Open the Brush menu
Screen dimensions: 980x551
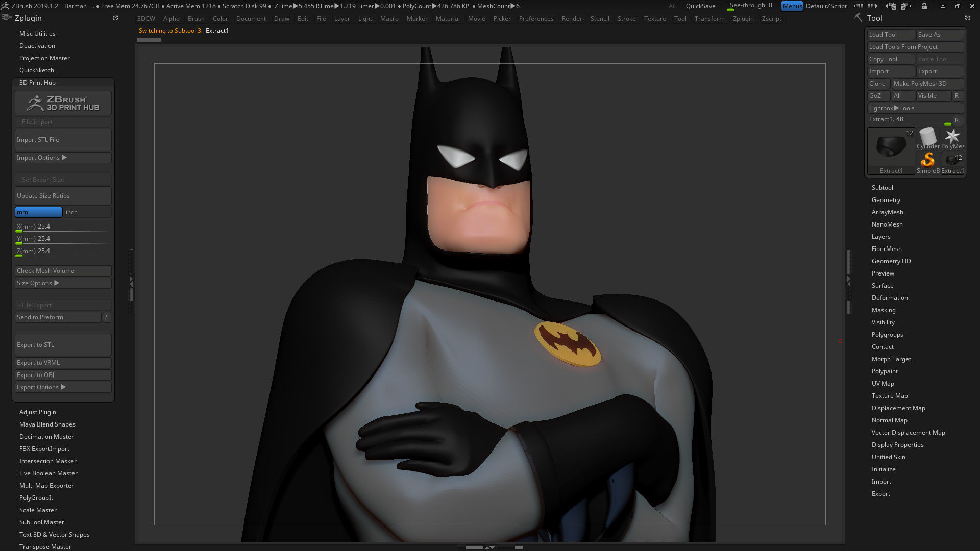click(196, 19)
